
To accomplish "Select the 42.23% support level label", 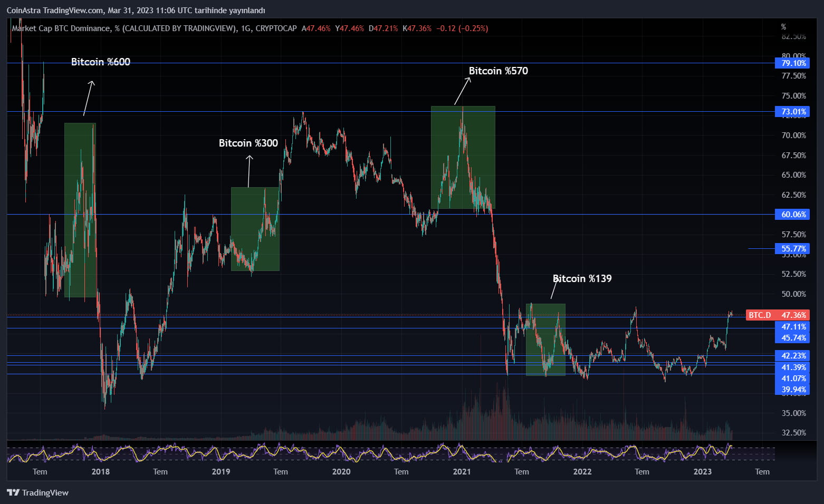I will (x=793, y=355).
